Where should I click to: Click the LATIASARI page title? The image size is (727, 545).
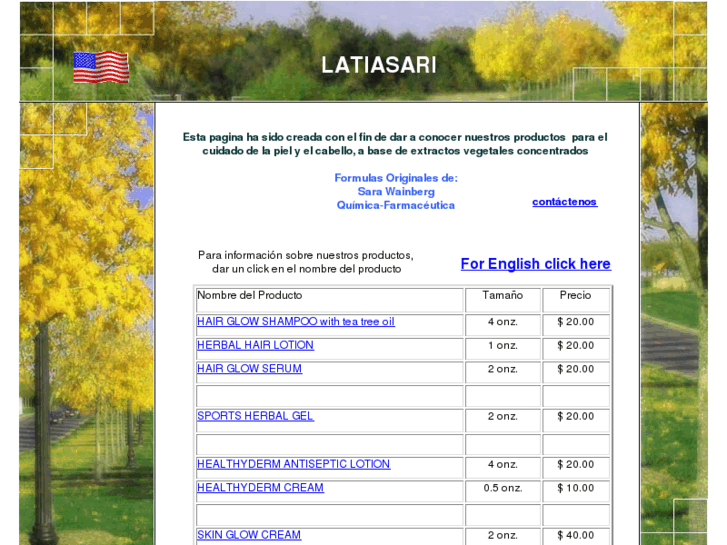[379, 65]
